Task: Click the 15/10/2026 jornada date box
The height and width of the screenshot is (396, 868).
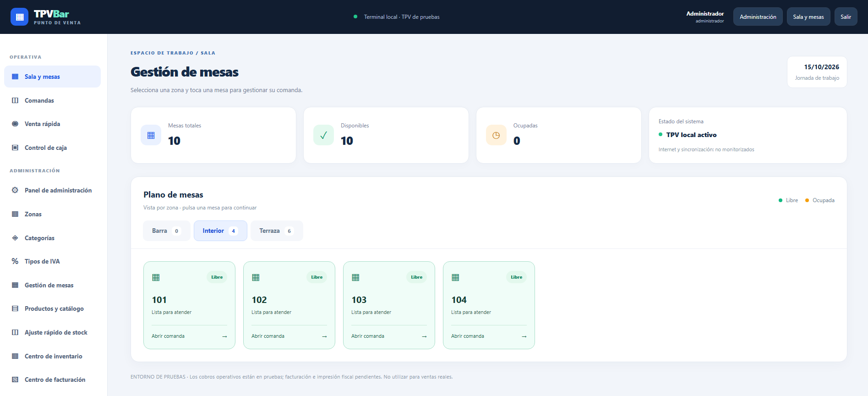Action: [817, 72]
